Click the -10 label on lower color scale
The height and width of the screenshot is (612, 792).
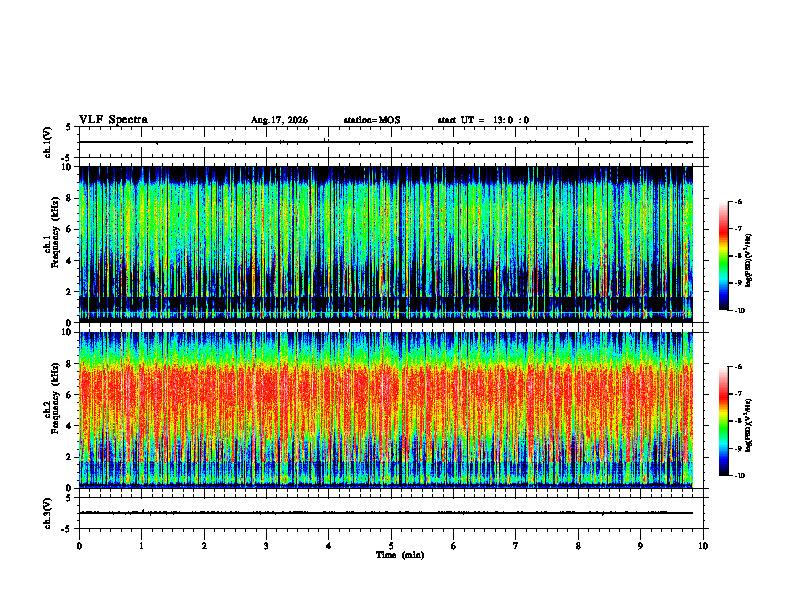pos(740,476)
